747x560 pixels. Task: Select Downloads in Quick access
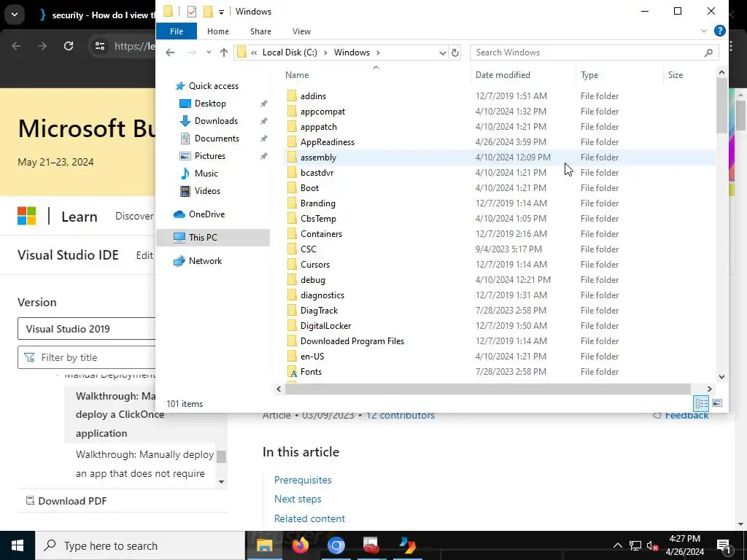point(216,121)
